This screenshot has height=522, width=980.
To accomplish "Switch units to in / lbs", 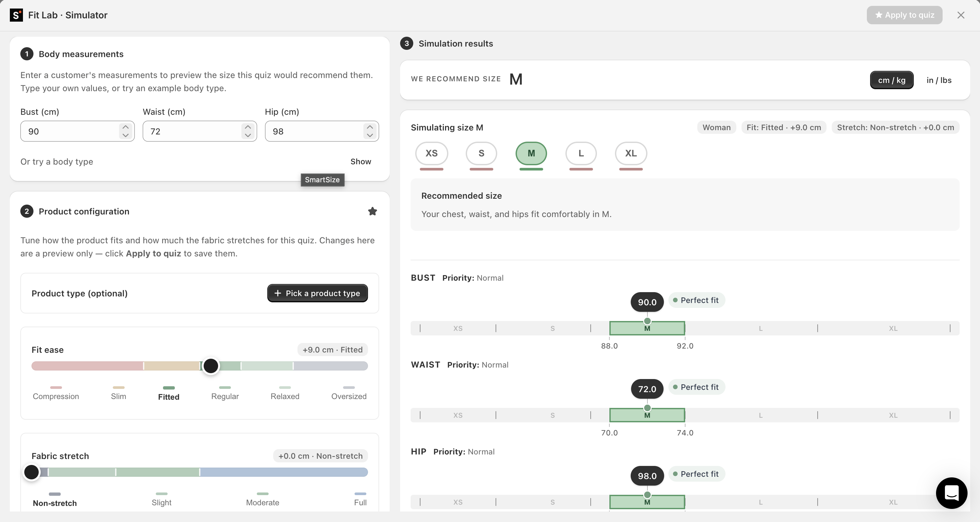I will pos(939,80).
